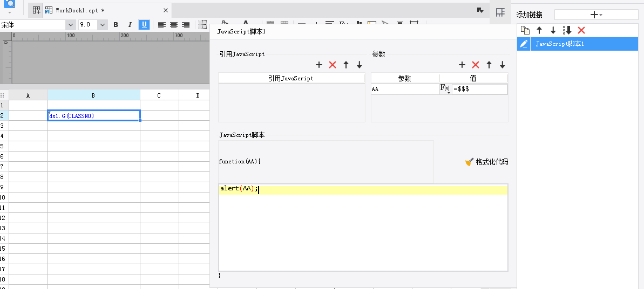This screenshot has width=644, height=289.
Task: Open cell attributes panel icon in right sidebar
Action: [x=500, y=12]
